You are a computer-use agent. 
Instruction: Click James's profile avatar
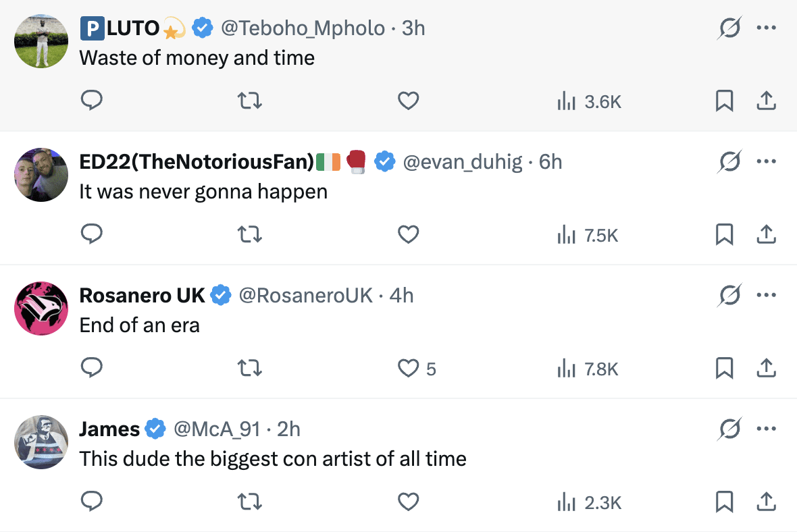point(41,442)
